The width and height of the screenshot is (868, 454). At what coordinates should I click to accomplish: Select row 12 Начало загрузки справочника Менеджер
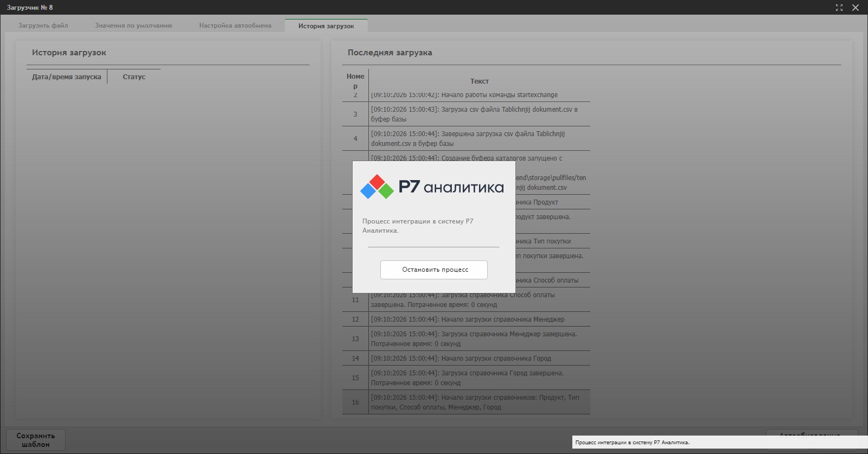point(466,319)
